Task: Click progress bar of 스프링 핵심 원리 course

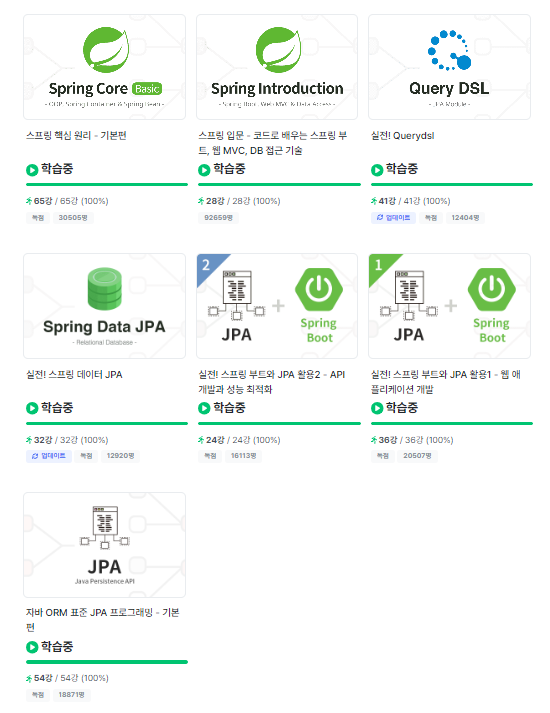Action: pyautogui.click(x=107, y=185)
